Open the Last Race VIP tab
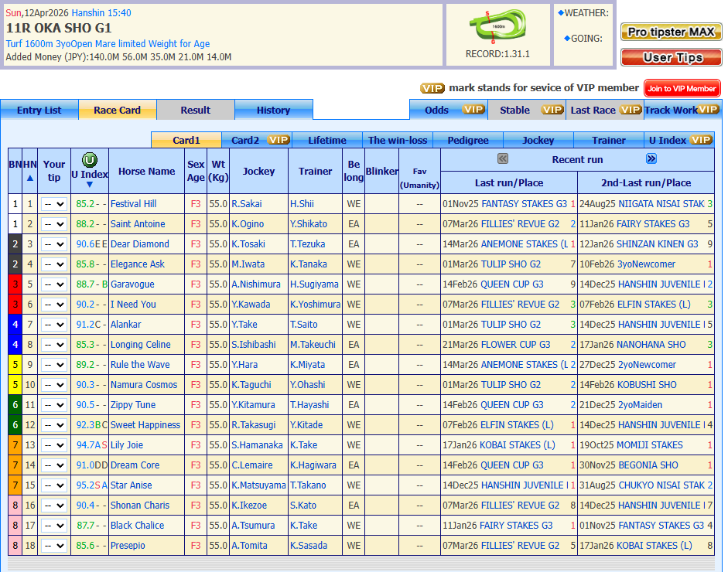The image size is (728, 572). click(x=605, y=110)
